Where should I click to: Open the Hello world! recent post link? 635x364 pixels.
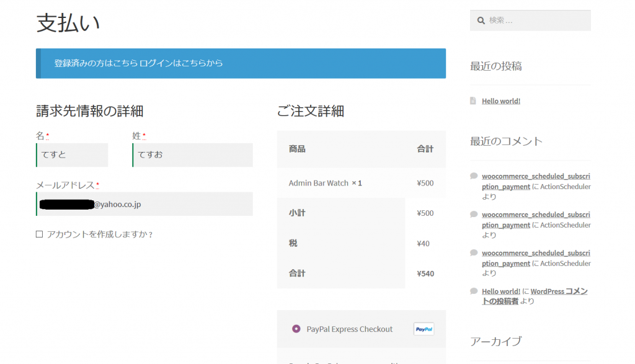[500, 101]
